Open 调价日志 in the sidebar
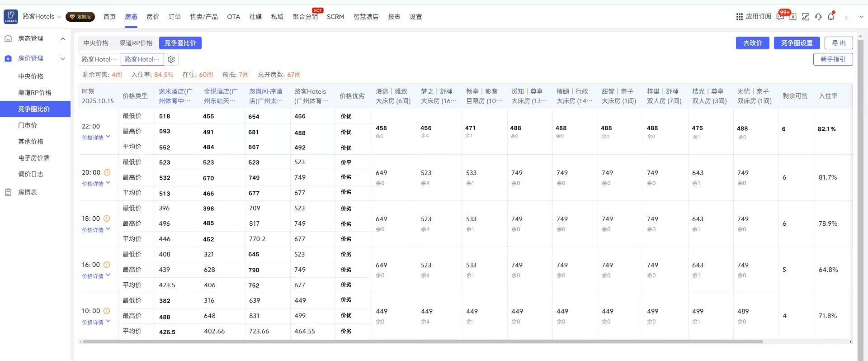The width and height of the screenshot is (868, 361). pyautogui.click(x=31, y=174)
